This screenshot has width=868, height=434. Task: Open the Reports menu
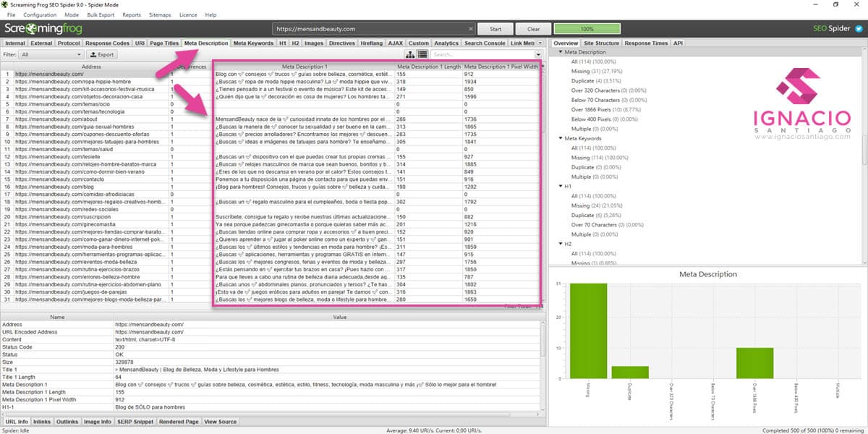pos(132,14)
